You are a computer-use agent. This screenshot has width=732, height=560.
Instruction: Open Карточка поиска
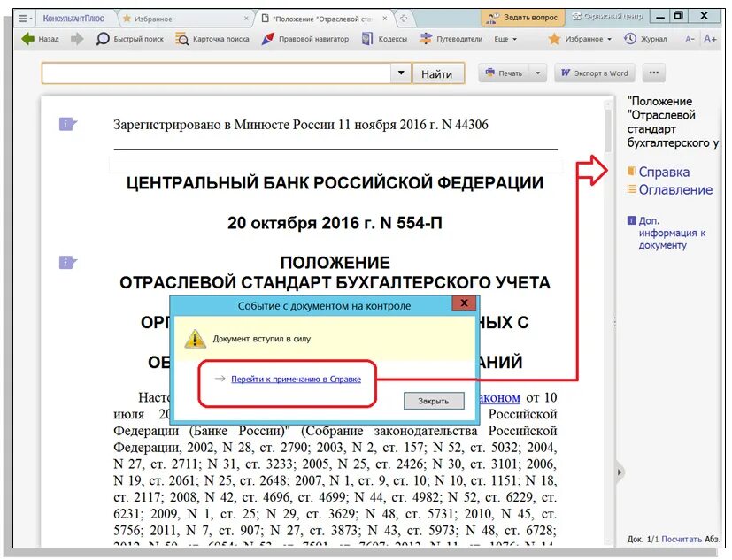click(212, 39)
